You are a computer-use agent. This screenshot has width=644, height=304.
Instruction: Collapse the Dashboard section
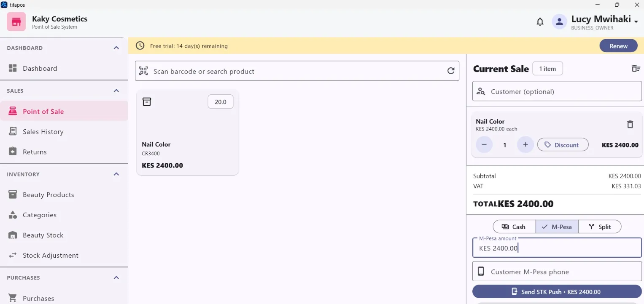(116, 48)
